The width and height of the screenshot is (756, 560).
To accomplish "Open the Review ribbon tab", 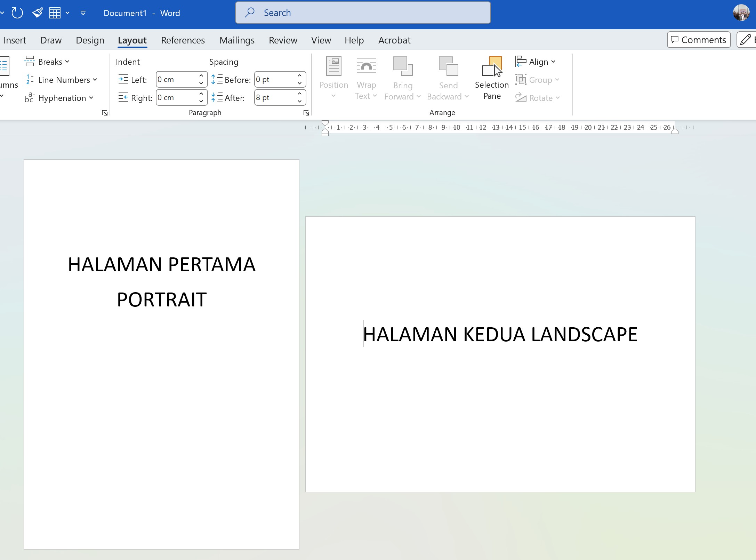I will (283, 40).
